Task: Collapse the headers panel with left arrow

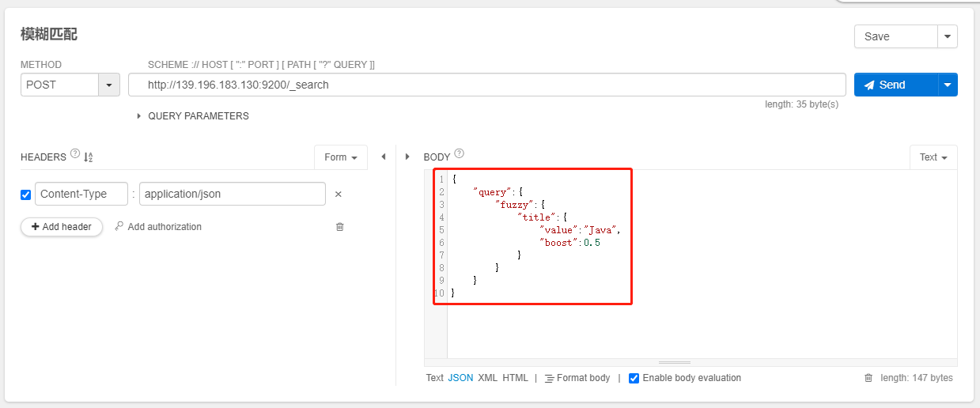Action: (384, 157)
